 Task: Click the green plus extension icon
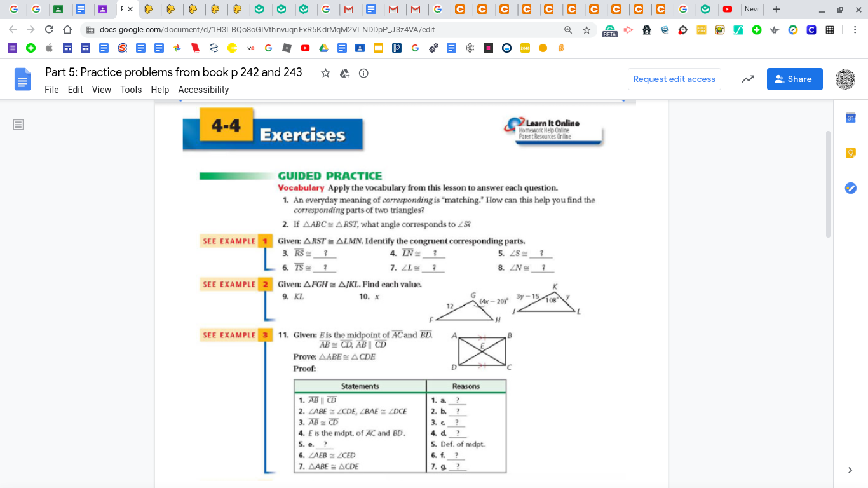(x=756, y=29)
